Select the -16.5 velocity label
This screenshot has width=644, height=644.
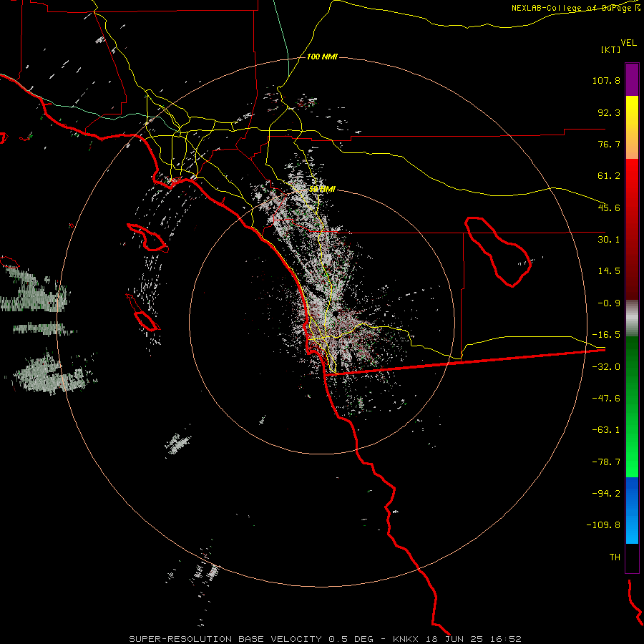606,335
